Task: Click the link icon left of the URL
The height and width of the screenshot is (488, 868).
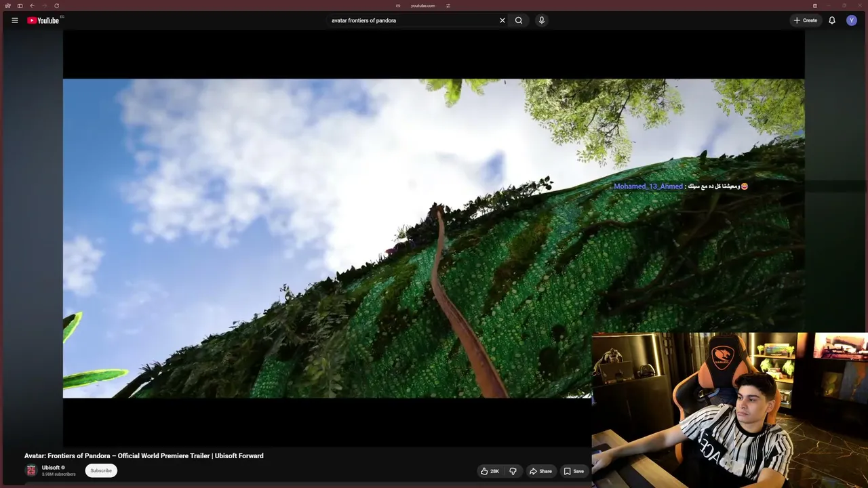Action: point(398,5)
